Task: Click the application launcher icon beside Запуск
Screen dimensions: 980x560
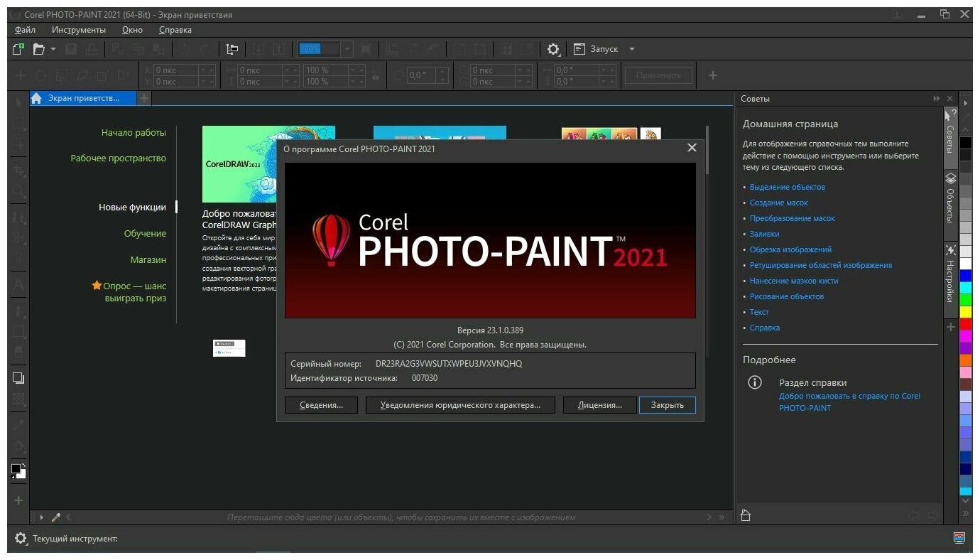Action: 579,49
